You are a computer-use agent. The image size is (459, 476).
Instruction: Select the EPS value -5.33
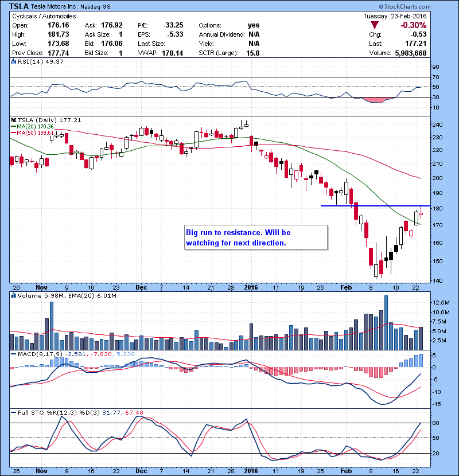pos(175,34)
